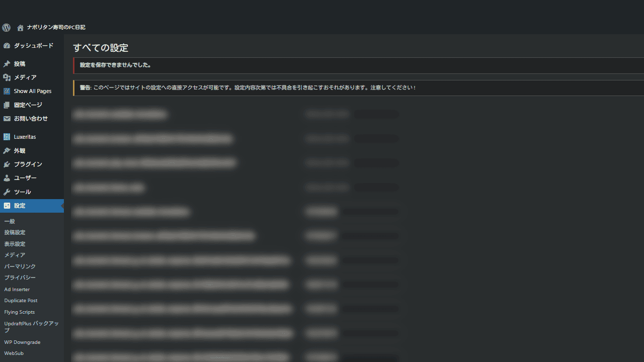Open プライバシー settings
644x362 pixels.
coord(20,278)
